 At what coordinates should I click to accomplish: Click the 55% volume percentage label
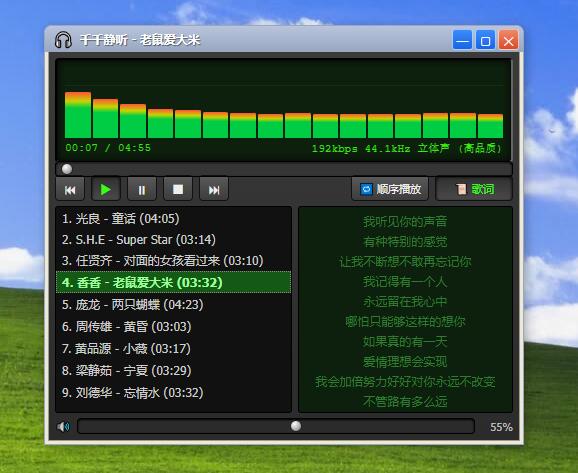pyautogui.click(x=501, y=427)
